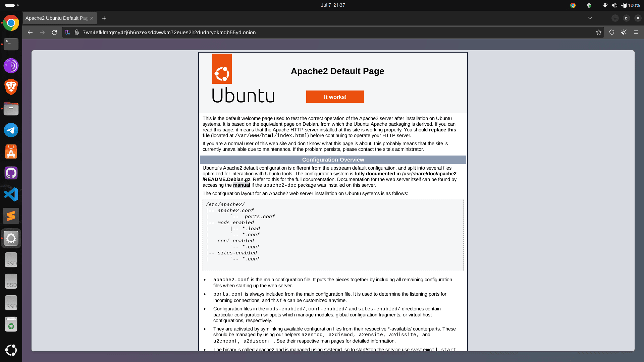644x362 pixels.
Task: Click the shield tray icon in top bar
Action: tap(589, 5)
